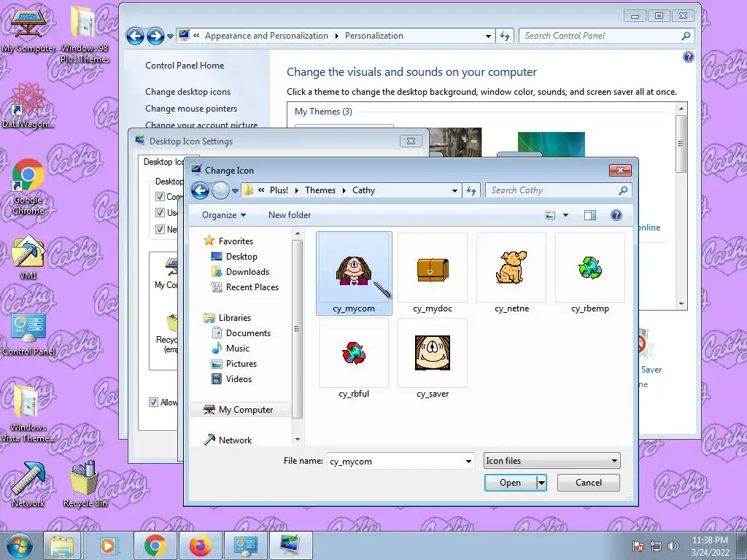Open the Icon files type dropdown
This screenshot has width=747, height=560.
[551, 461]
